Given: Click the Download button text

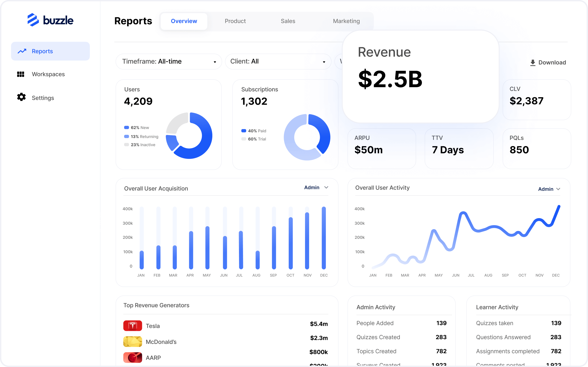Looking at the screenshot, I should coord(552,63).
